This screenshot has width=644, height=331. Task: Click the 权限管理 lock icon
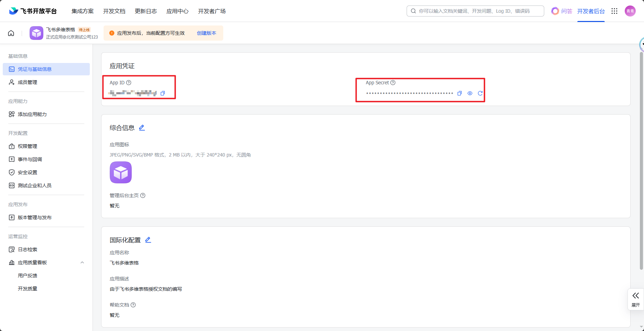(x=12, y=146)
